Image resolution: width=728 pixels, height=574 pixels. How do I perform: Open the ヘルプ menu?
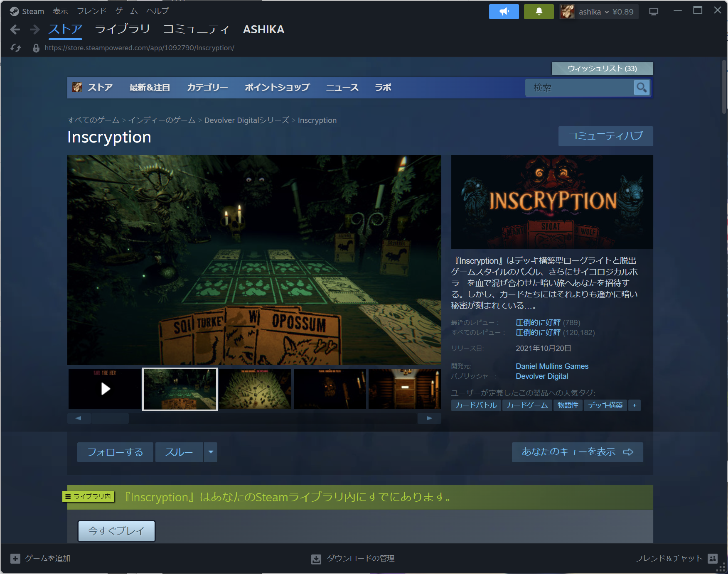point(157,11)
